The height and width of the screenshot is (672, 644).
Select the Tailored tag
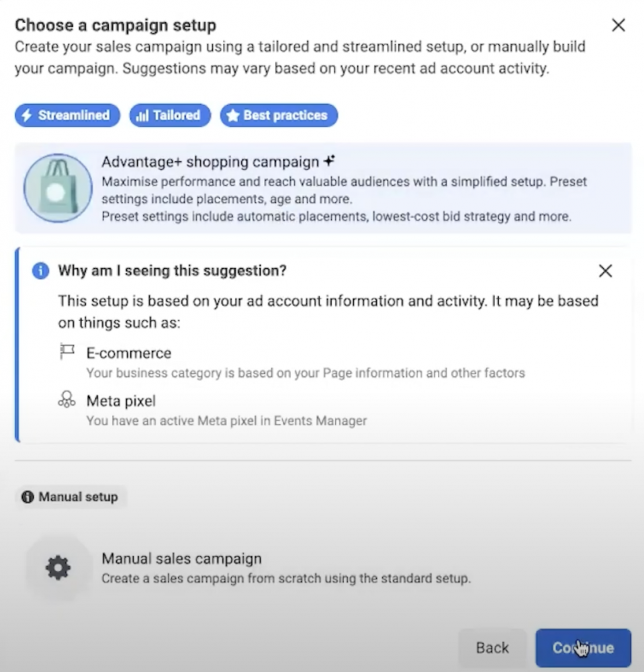pyautogui.click(x=170, y=116)
